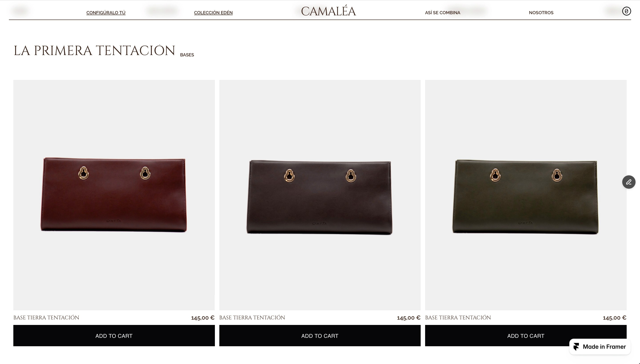Open the burgundy clutch product image
The width and height of the screenshot is (640, 364).
tap(114, 195)
